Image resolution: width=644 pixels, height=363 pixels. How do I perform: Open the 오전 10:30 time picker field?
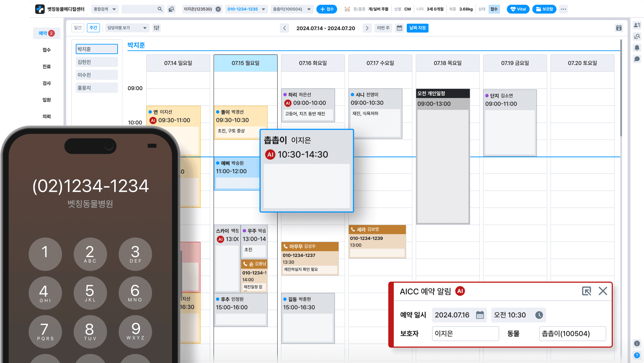click(518, 315)
